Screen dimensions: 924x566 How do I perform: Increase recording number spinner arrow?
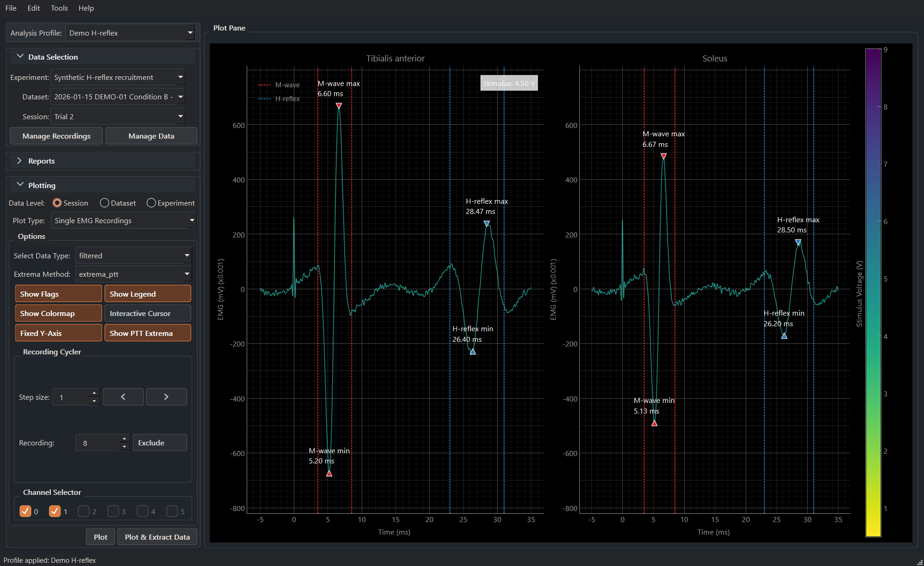[124, 438]
